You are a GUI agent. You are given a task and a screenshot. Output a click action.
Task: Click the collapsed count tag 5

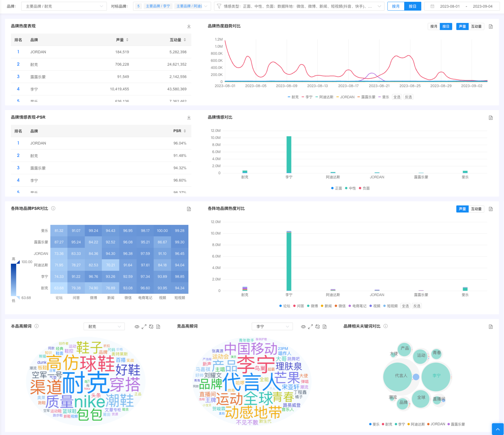click(138, 6)
